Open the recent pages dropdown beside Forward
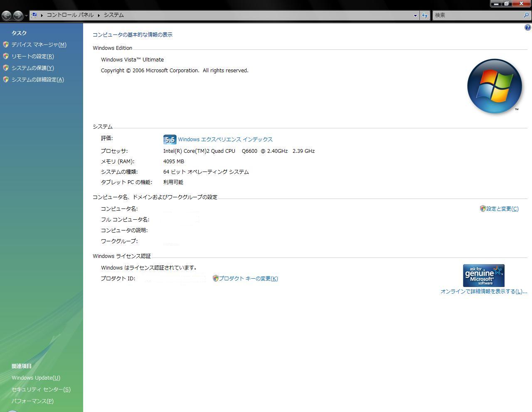The width and height of the screenshot is (532, 412). (26, 16)
